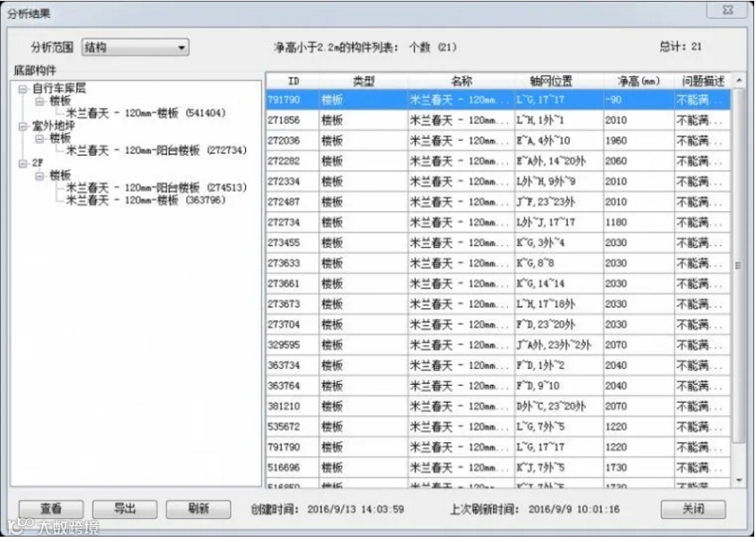Select row with ID 363734

coord(498,365)
